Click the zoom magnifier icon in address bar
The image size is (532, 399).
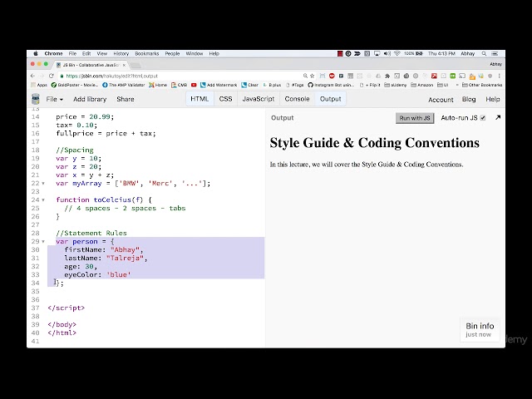point(305,76)
